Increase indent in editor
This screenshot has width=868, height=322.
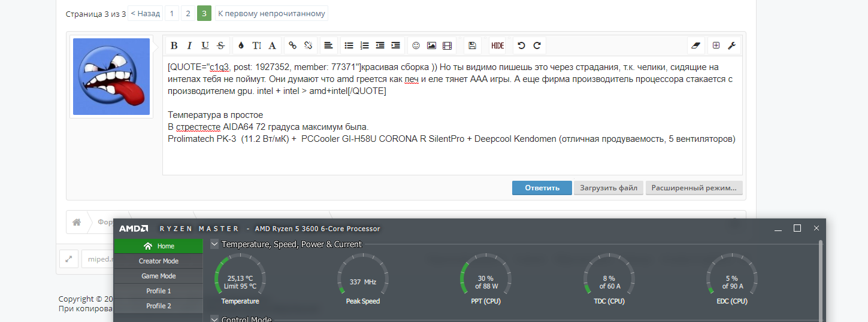pyautogui.click(x=395, y=45)
